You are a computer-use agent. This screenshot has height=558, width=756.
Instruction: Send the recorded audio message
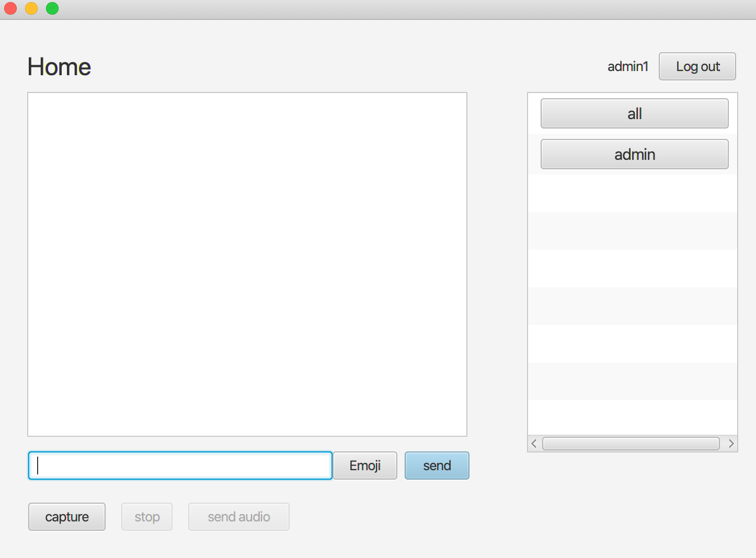pos(238,517)
